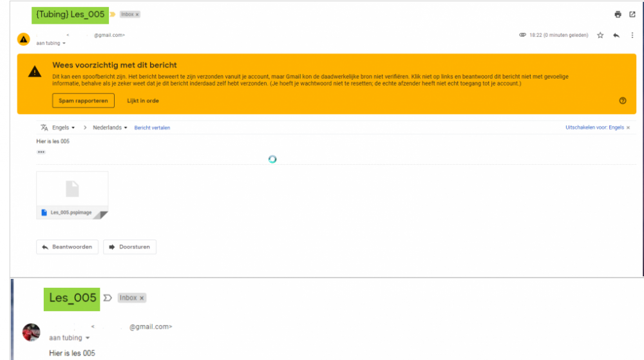This screenshot has height=360, width=644.
Task: Open the three-dot more options menu
Action: 632,35
